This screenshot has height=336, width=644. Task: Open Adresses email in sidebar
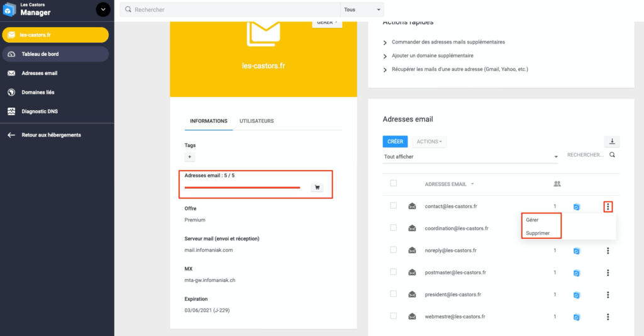[40, 73]
